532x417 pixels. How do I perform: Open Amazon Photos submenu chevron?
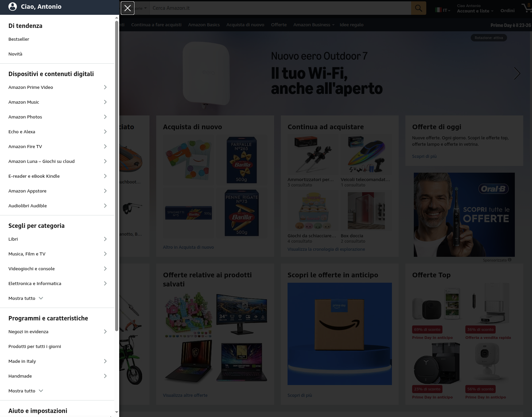[105, 117]
